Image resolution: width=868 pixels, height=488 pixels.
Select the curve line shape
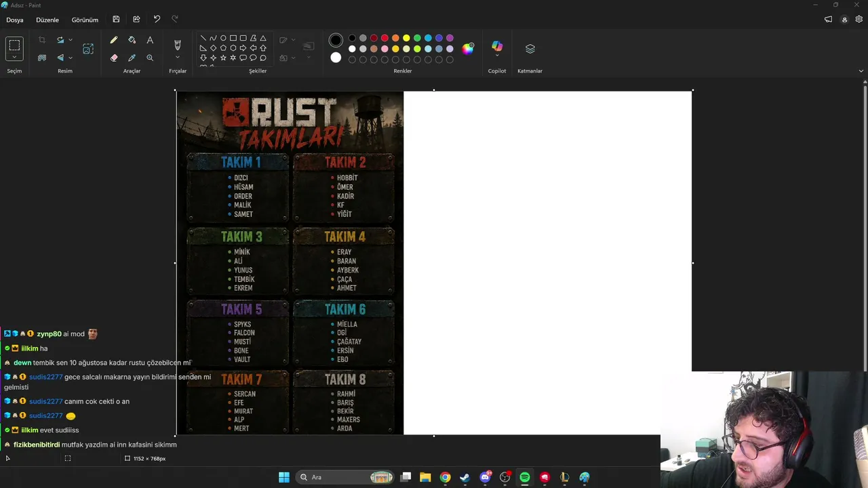(213, 39)
